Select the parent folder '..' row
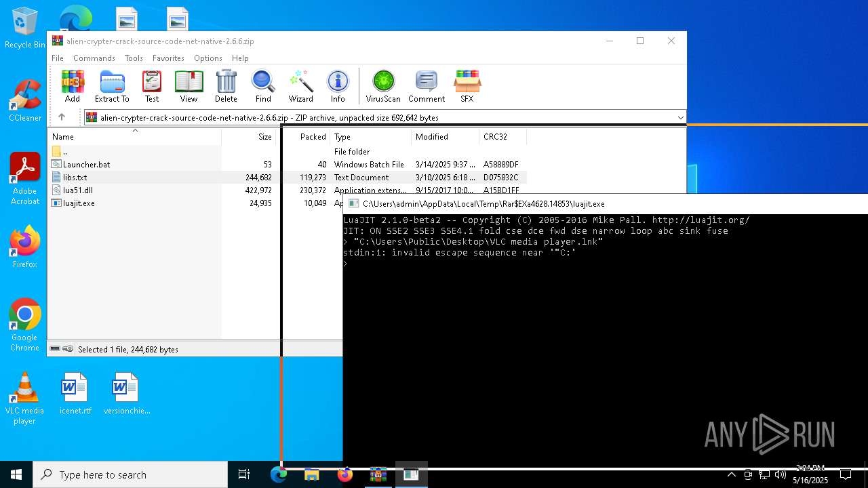This screenshot has width=868, height=488. click(x=287, y=152)
